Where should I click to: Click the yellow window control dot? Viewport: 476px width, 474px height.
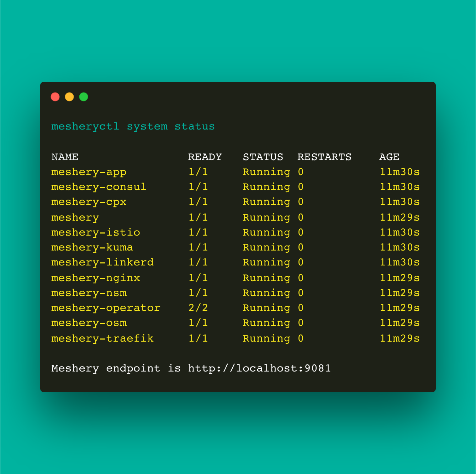pyautogui.click(x=69, y=96)
